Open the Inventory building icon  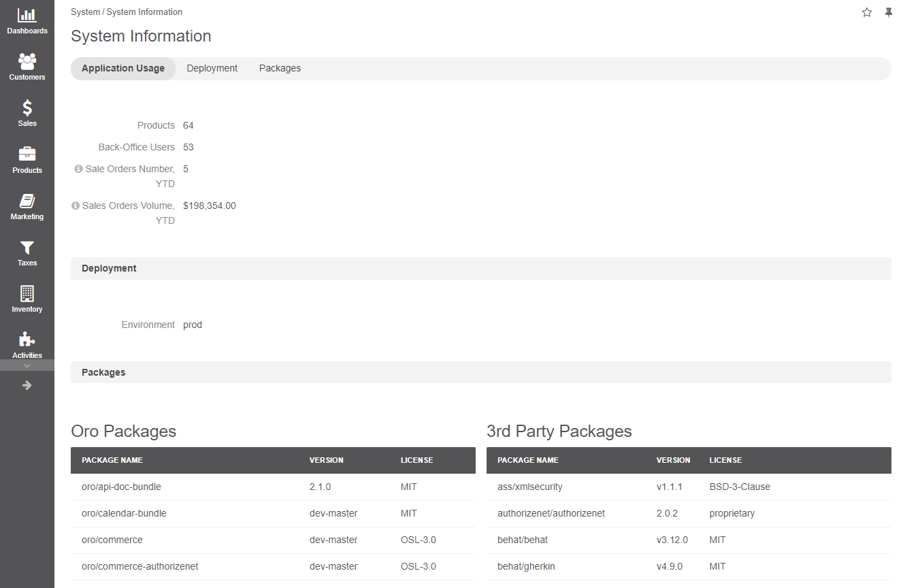pos(27,293)
